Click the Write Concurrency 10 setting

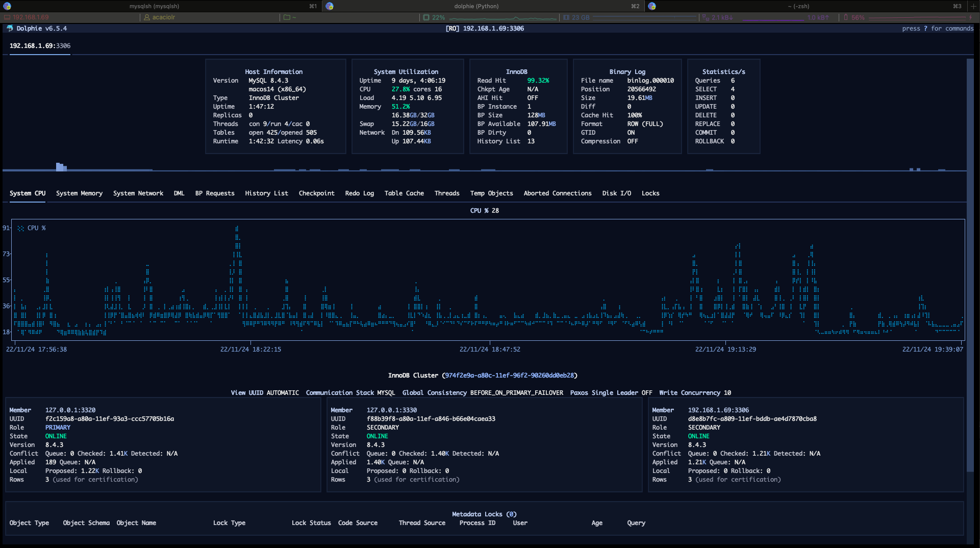(695, 393)
